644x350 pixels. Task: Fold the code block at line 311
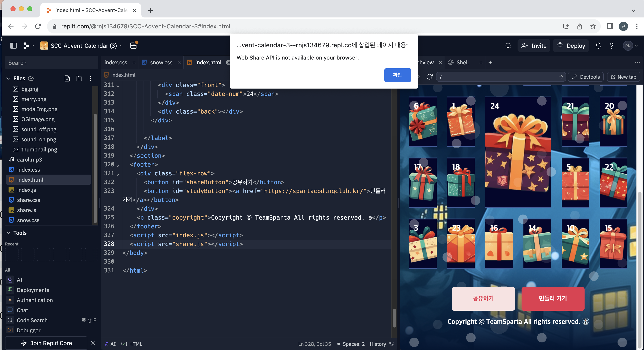click(118, 86)
